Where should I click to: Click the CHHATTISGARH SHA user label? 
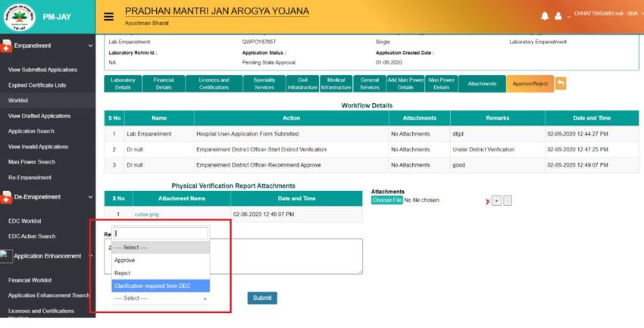click(x=606, y=14)
